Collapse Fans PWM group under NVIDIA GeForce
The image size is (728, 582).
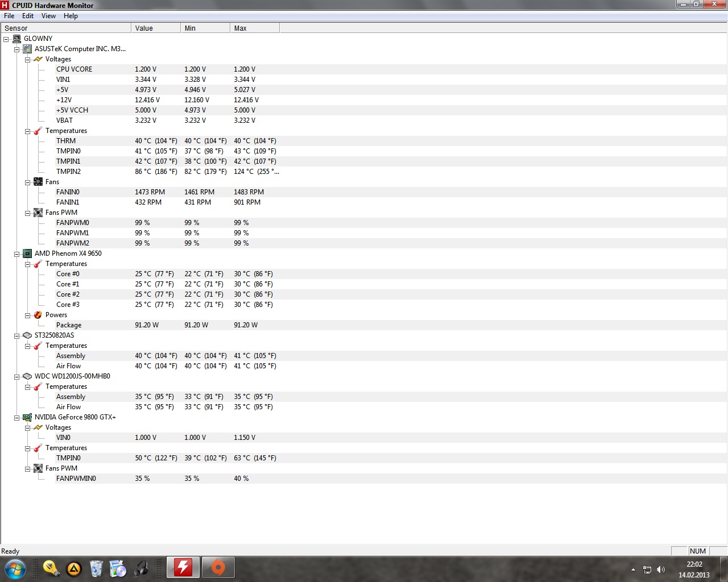[27, 469]
